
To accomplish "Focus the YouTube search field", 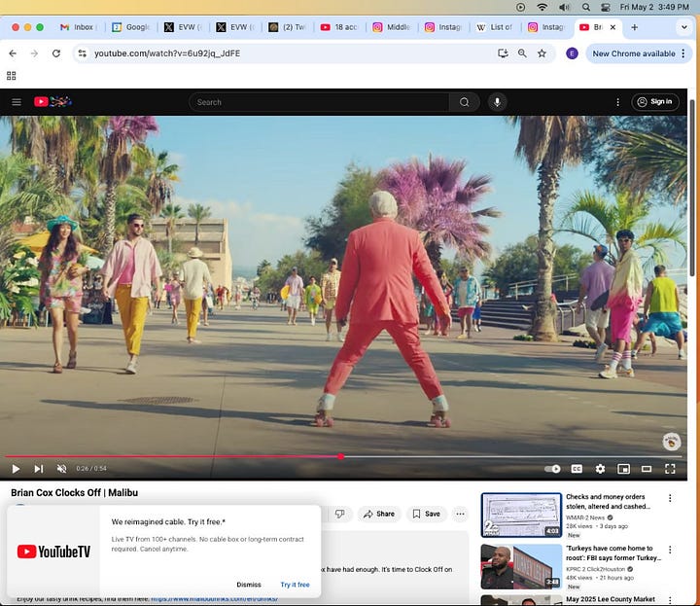I will (x=319, y=102).
